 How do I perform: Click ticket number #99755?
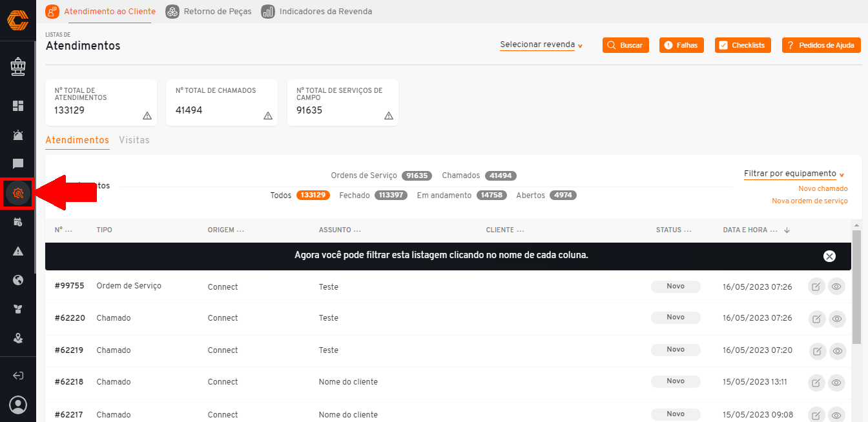pos(69,286)
